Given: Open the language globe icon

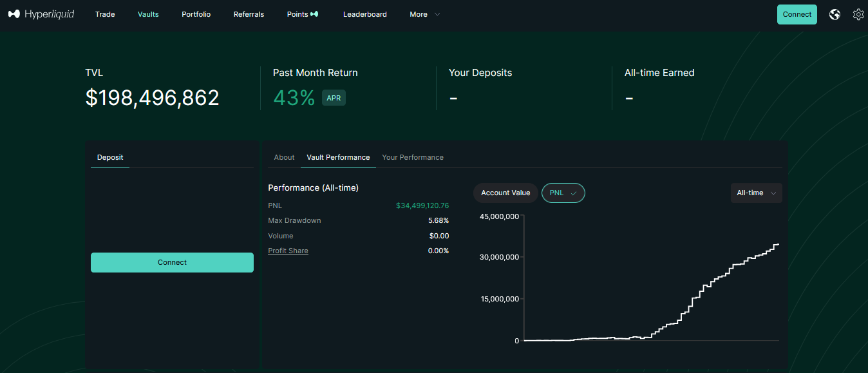Looking at the screenshot, I should (x=835, y=14).
